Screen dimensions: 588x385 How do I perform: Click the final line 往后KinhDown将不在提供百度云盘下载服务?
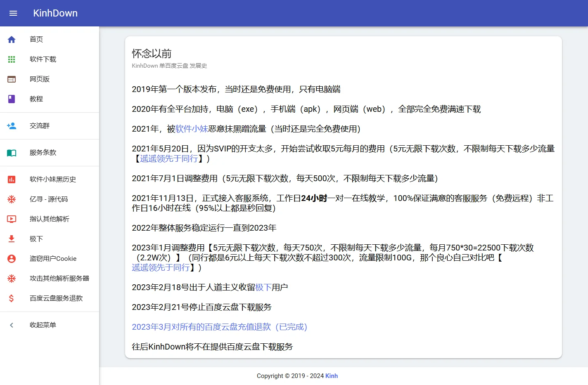coord(212,347)
